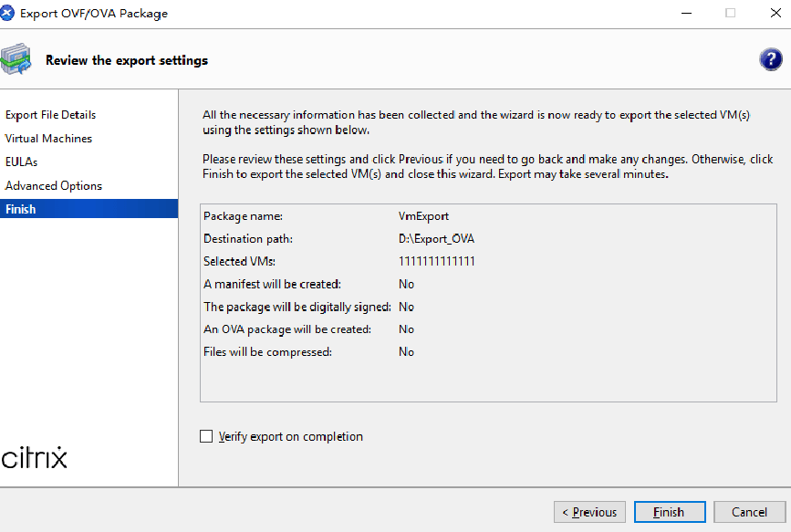Switch to Advanced Options step
This screenshot has height=532, width=791.
[x=54, y=186]
